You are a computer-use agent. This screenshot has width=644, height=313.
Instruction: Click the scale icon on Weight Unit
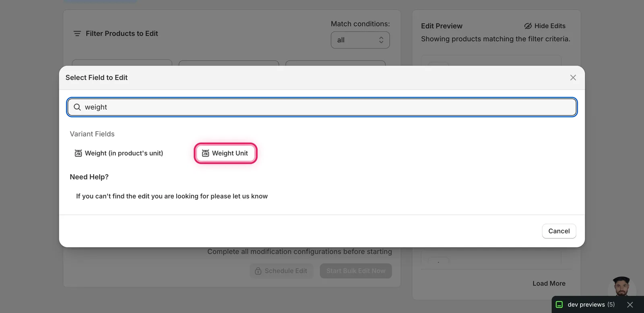click(x=205, y=153)
